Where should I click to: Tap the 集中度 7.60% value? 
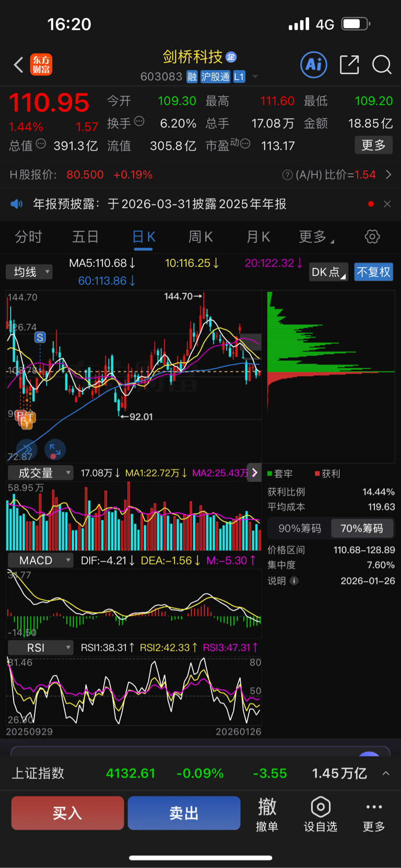tap(381, 565)
